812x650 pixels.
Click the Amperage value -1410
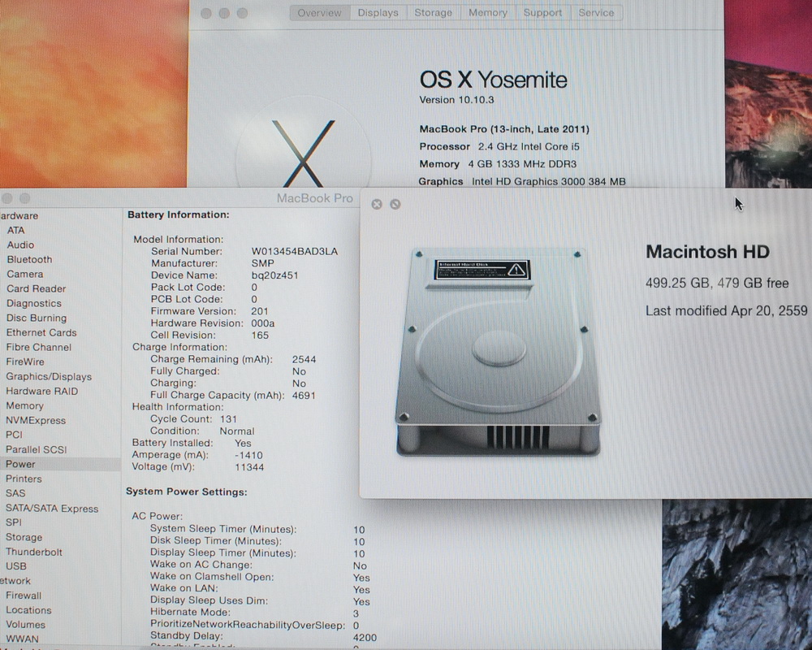point(248,455)
